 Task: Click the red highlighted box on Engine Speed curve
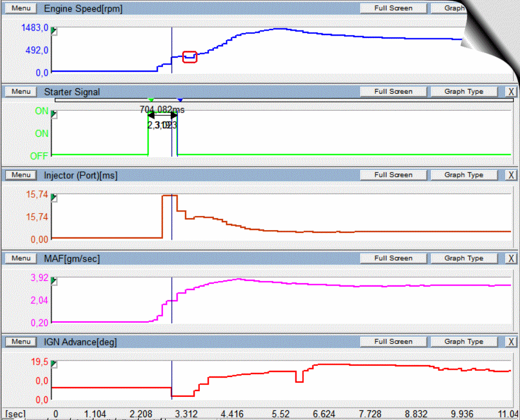click(190, 57)
